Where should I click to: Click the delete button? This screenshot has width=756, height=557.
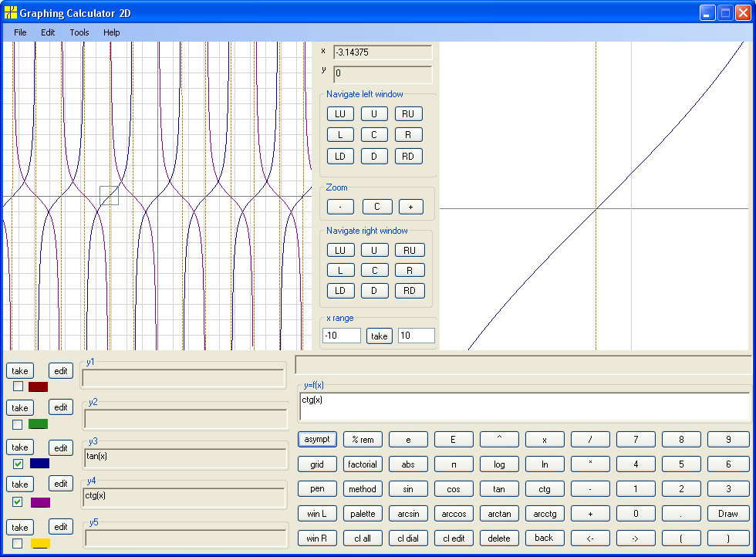click(500, 538)
